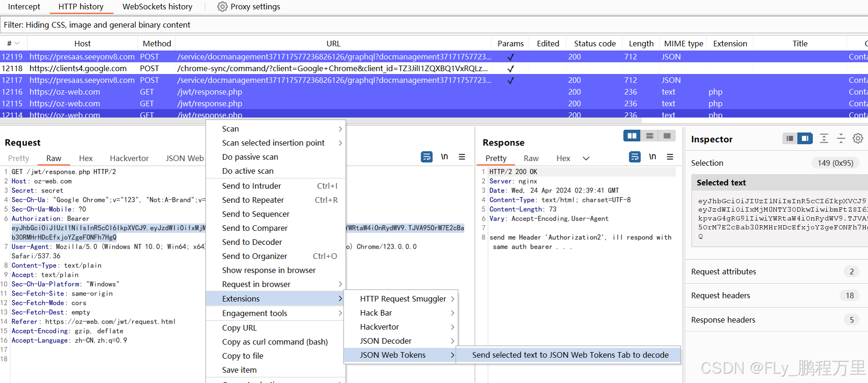
Task: Select Save item entry
Action: 276,370
